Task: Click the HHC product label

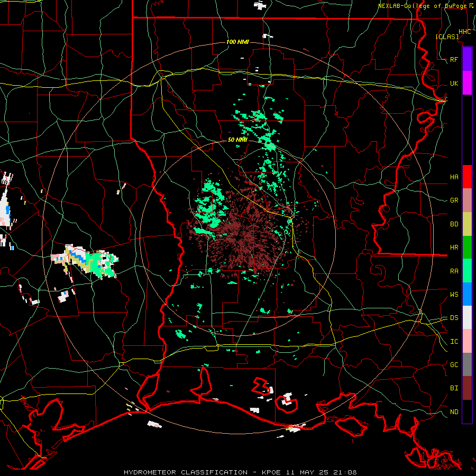Action: point(464,32)
